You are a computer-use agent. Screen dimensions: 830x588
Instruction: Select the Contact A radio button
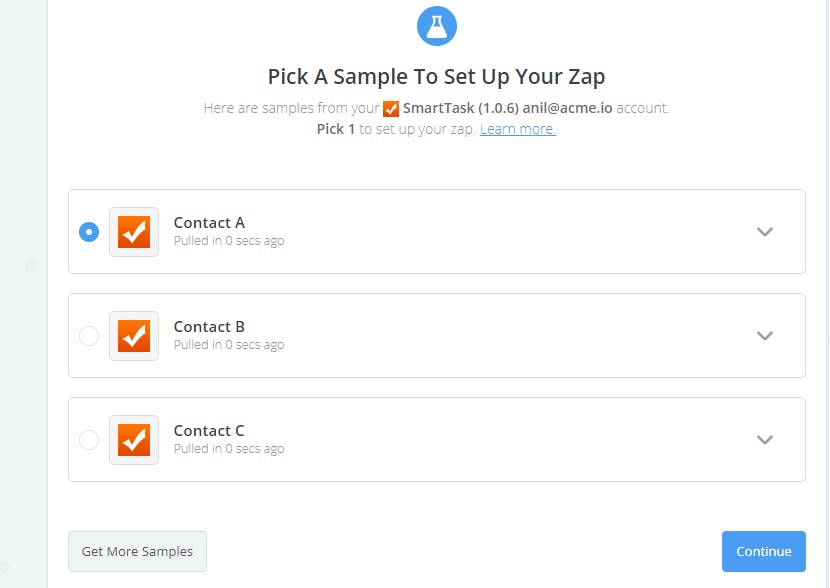[89, 232]
